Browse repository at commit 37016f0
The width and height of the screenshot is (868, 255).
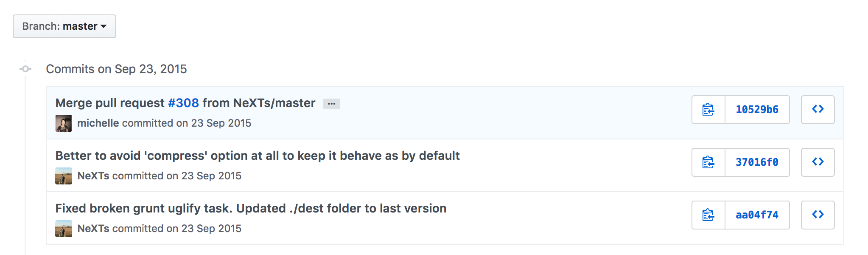[x=818, y=162]
